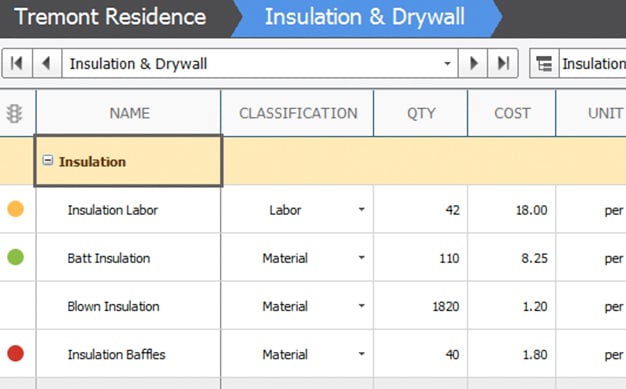This screenshot has width=626, height=389.
Task: Open classification dropdown for Blown Insulation
Action: [x=362, y=306]
